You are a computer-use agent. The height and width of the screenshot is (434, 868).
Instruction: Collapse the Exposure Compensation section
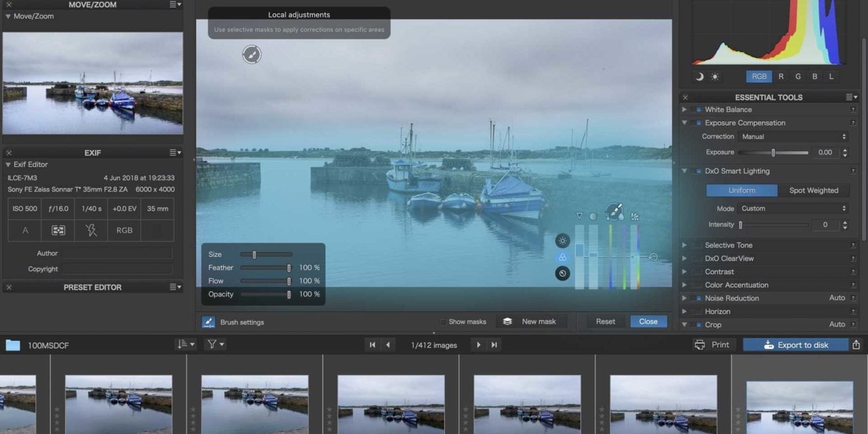pyautogui.click(x=684, y=123)
